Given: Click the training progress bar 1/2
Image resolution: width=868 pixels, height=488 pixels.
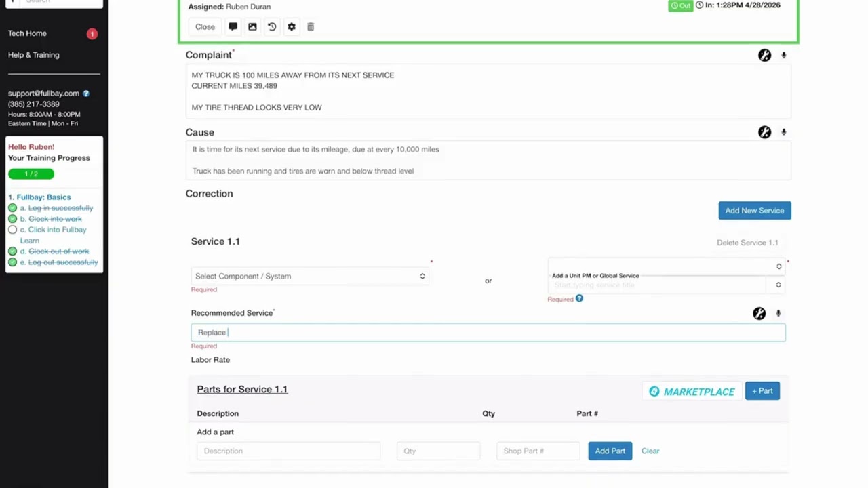Looking at the screenshot, I should click(x=31, y=174).
